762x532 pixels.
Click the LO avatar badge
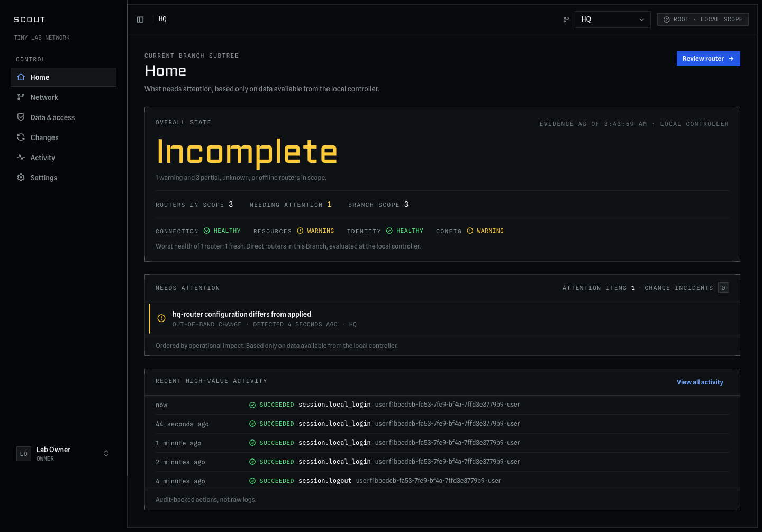pos(24,454)
